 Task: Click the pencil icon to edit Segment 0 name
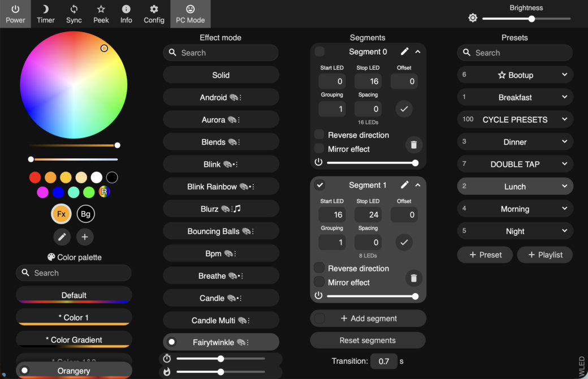tap(404, 51)
